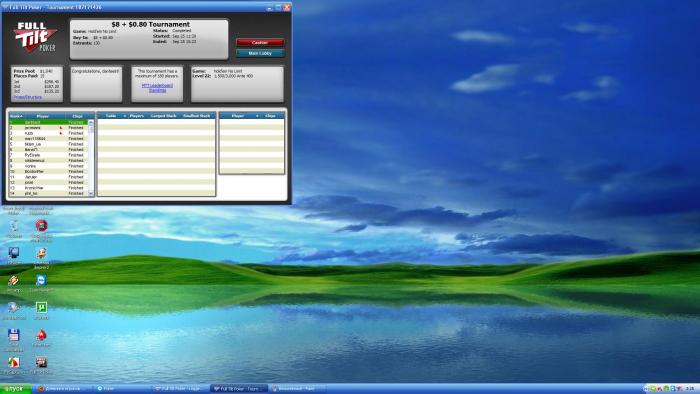Sort tables by Largest Stack header

[163, 116]
